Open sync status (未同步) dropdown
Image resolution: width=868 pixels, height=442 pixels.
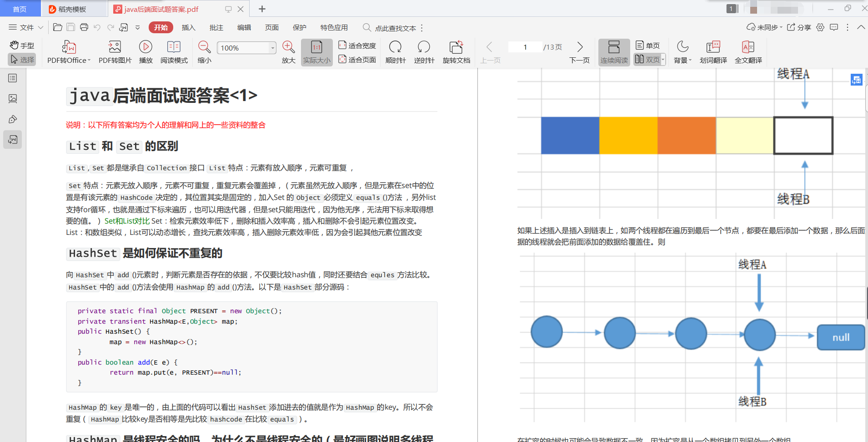[764, 27]
